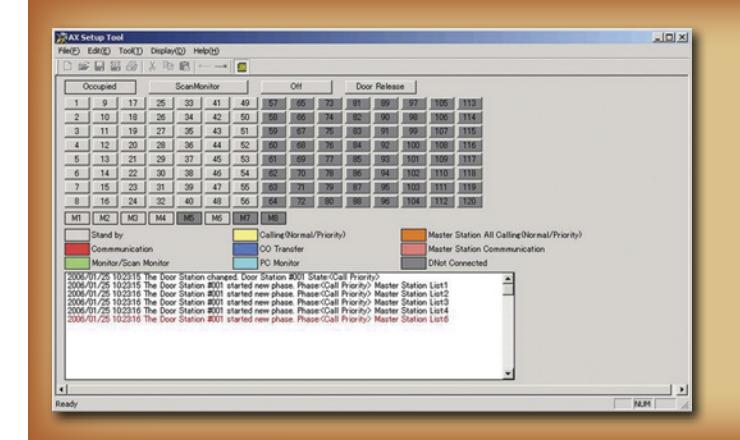
Task: Open the File menu
Action: [69, 51]
